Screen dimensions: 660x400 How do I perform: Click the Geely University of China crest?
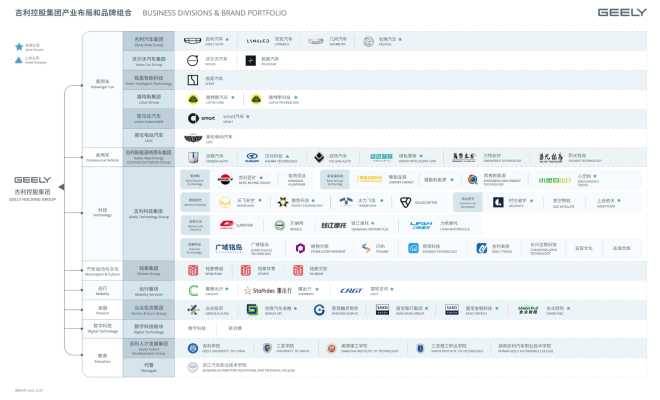point(193,348)
